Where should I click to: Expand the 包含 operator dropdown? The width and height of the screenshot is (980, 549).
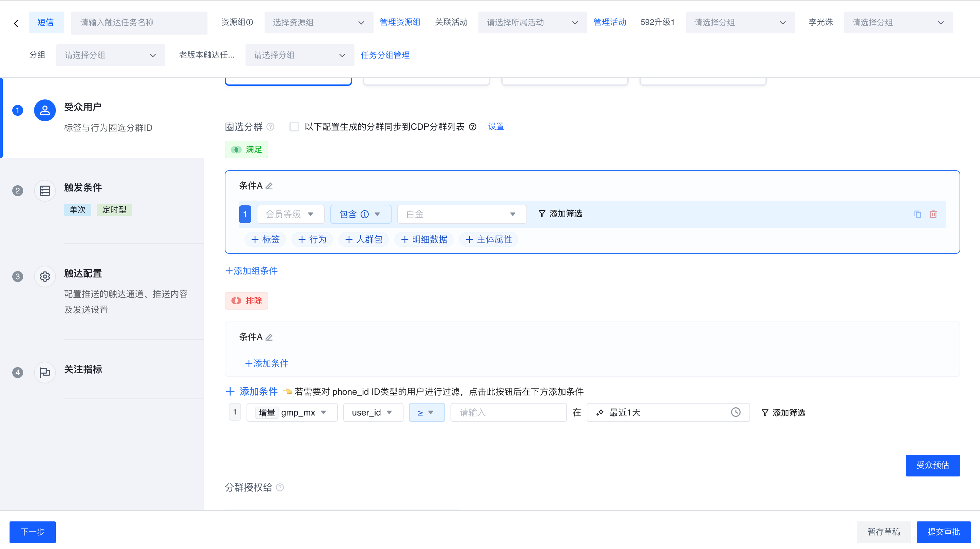point(361,214)
